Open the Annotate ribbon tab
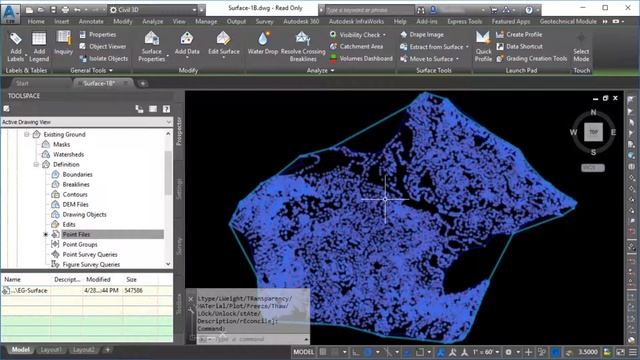This screenshot has height=360, width=640. click(91, 21)
